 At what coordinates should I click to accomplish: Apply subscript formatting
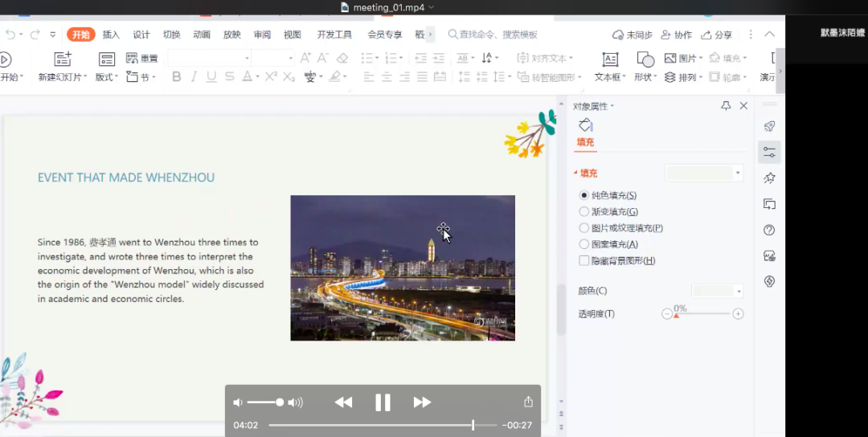click(289, 77)
